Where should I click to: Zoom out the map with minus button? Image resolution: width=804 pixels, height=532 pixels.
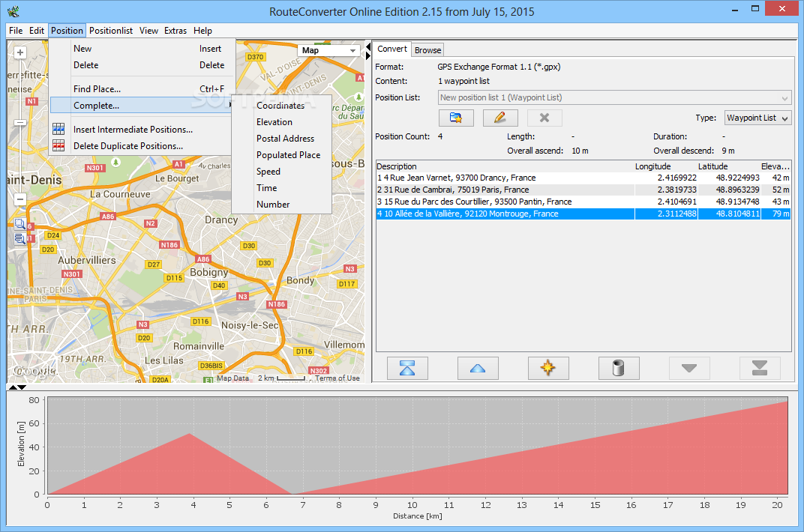(x=20, y=199)
